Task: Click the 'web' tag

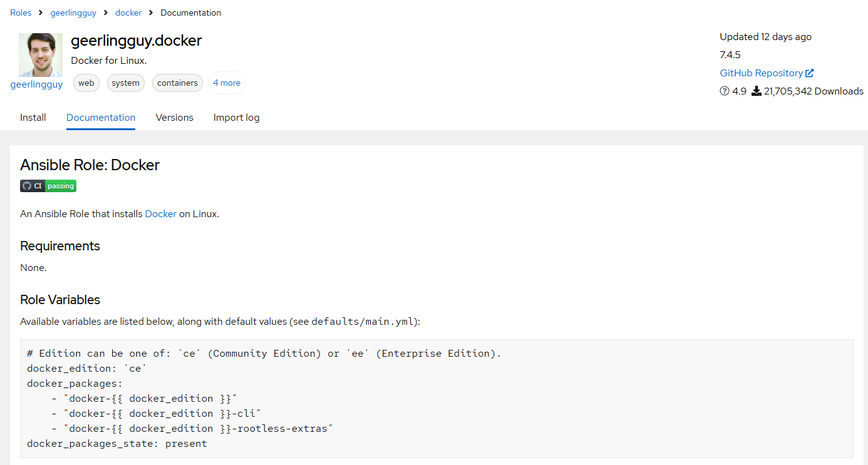Action: [86, 83]
